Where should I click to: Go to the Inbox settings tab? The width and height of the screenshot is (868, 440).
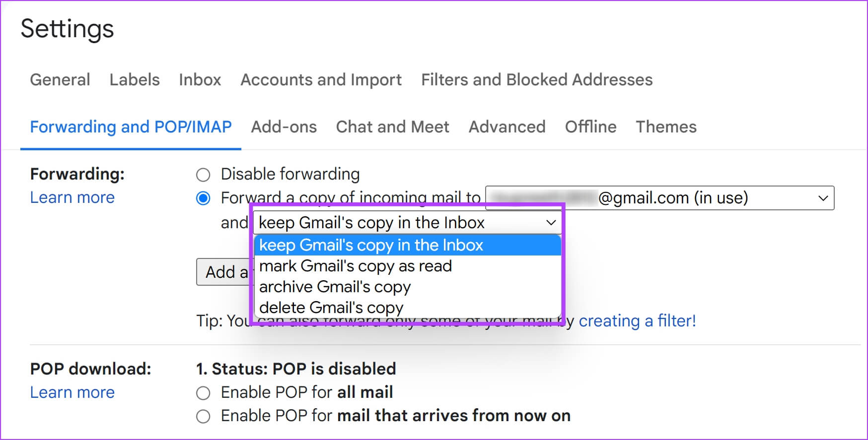(200, 80)
